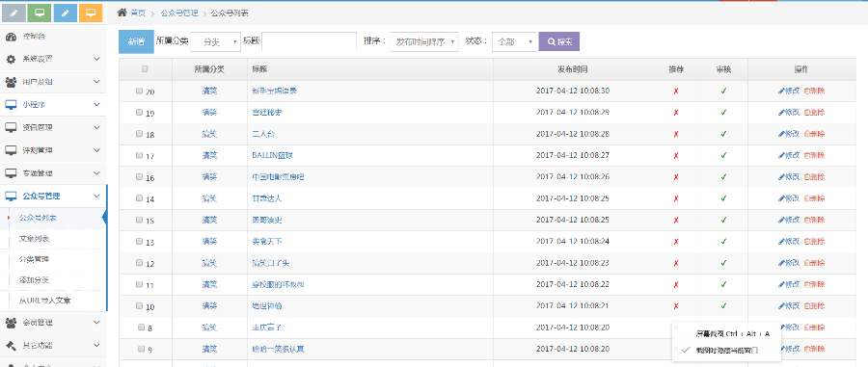Screen dimensions: 868x367
Task: Click the pencil 修改 icon in row 19
Action: click(x=781, y=112)
